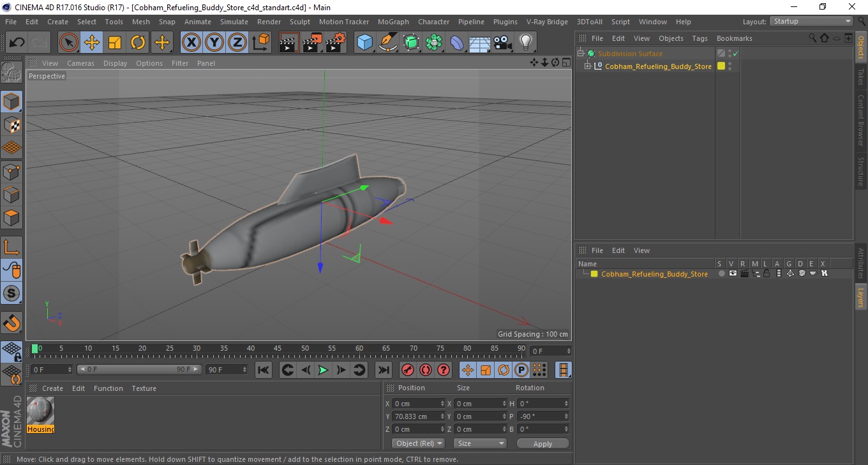This screenshot has width=868, height=465.
Task: Toggle Solo for Cobham_Refueling_Buddy_Store layer
Action: [x=721, y=273]
